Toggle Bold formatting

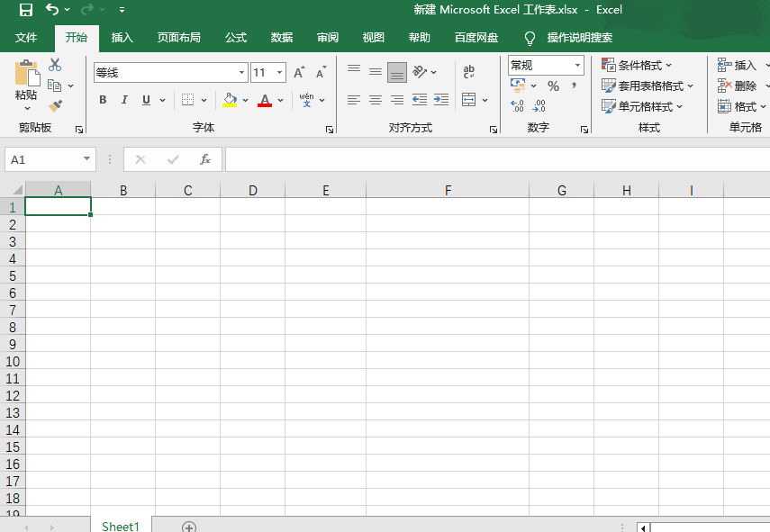pyautogui.click(x=103, y=100)
